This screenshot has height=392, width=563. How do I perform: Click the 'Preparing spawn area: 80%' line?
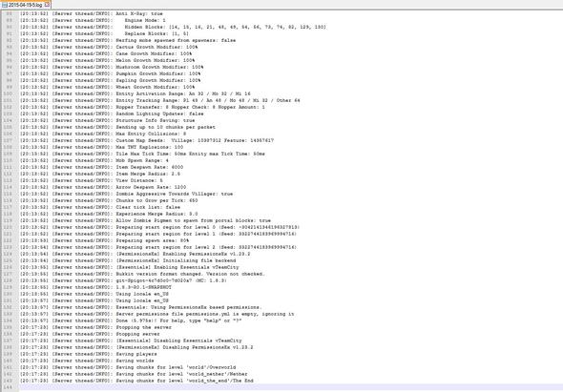pos(104,240)
